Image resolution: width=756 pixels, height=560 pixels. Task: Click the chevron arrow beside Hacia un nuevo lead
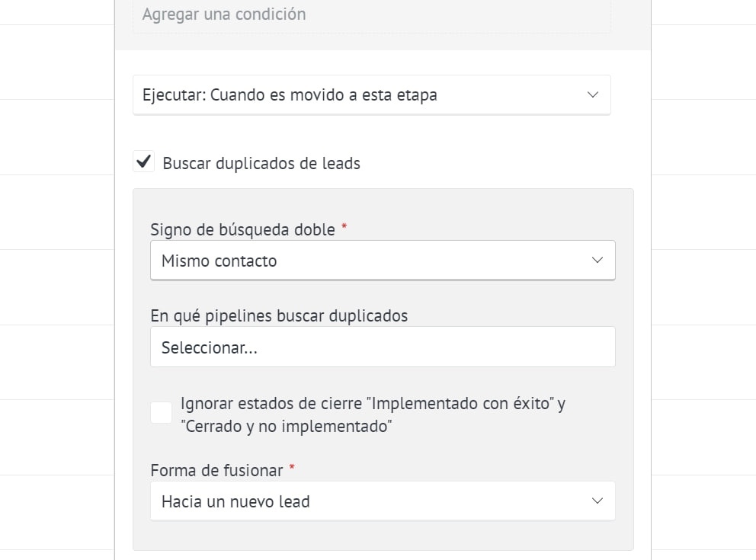[x=597, y=501]
